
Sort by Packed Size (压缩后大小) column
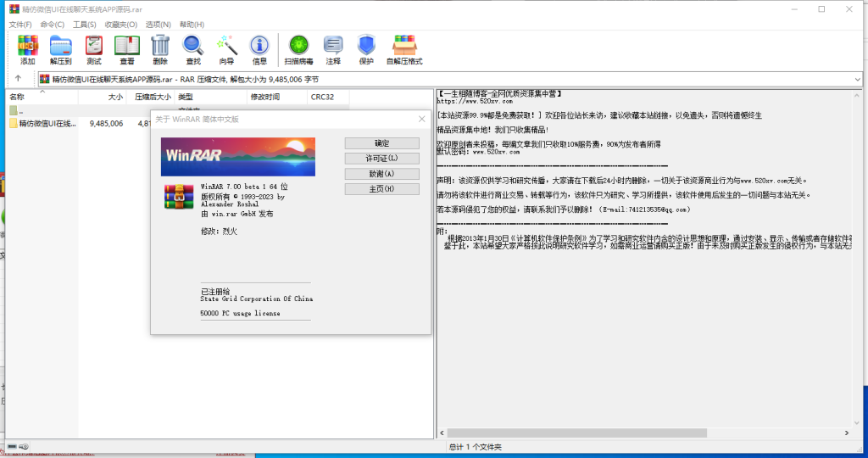click(x=151, y=97)
